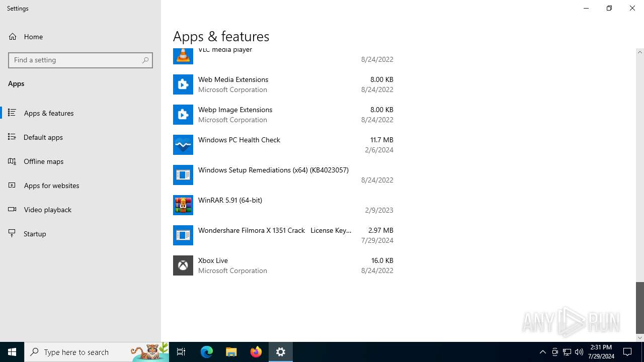Click the Windows PC Health Check heart icon
The height and width of the screenshot is (362, 644).
point(183,145)
